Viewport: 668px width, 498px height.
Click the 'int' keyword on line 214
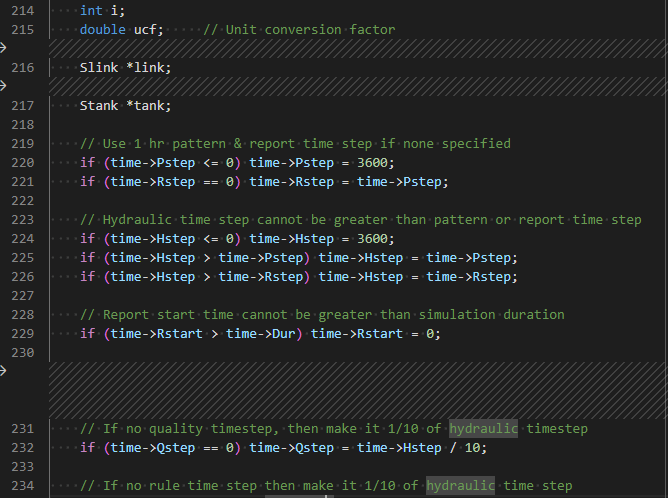click(91, 11)
